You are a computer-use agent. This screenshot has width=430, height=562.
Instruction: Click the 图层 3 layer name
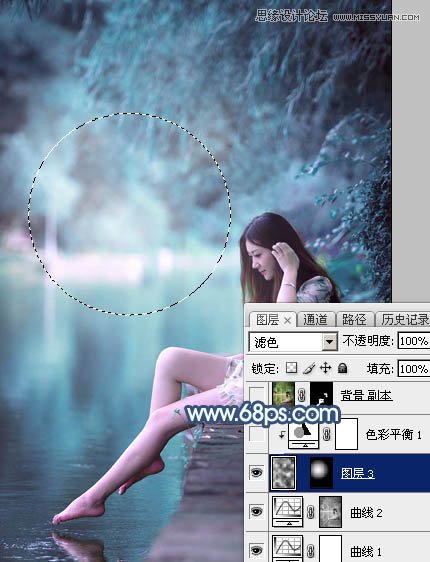point(358,473)
